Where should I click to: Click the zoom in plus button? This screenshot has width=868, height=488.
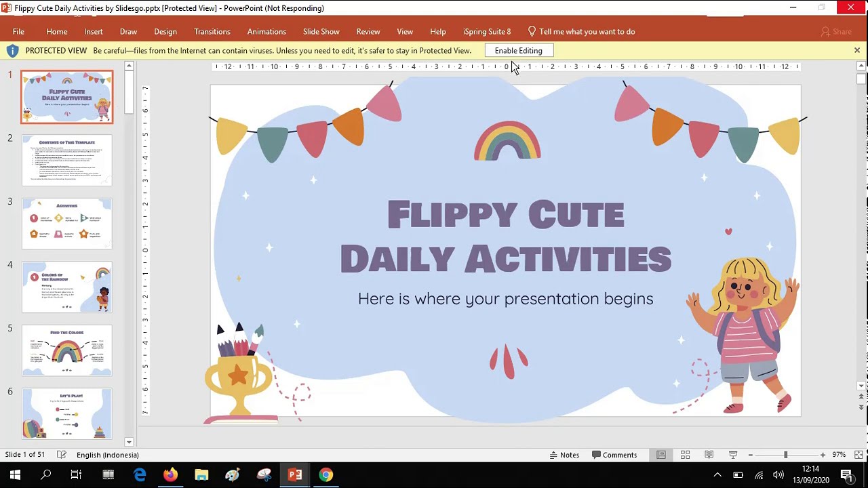pos(823,455)
